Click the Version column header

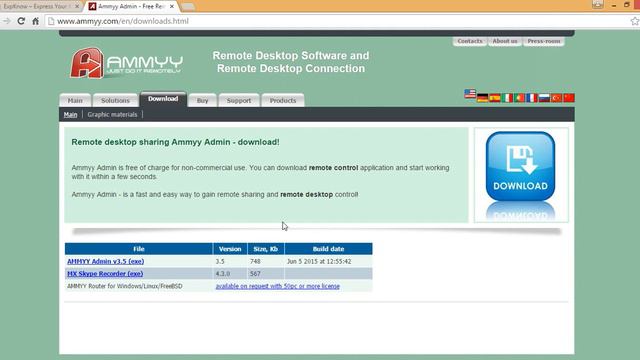230,249
